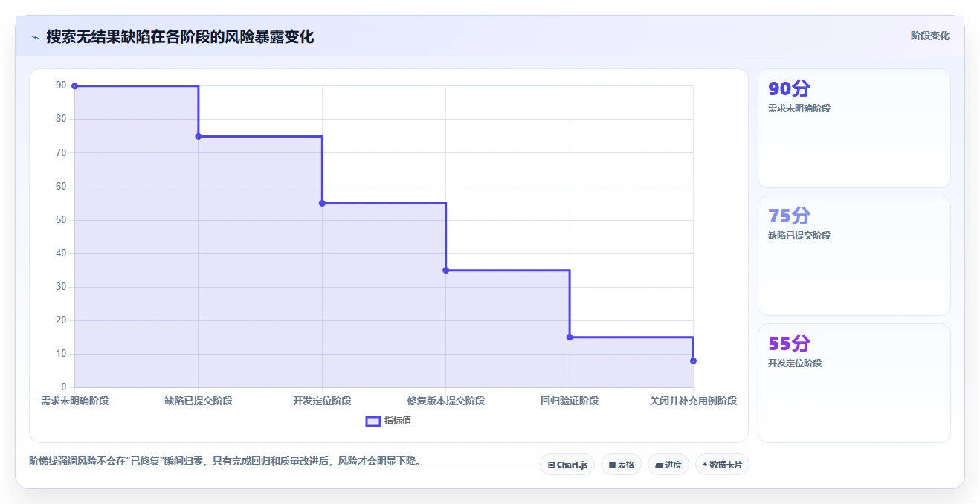This screenshot has height=504, width=980.
Task: Open the 55分 data card
Action: (x=854, y=383)
